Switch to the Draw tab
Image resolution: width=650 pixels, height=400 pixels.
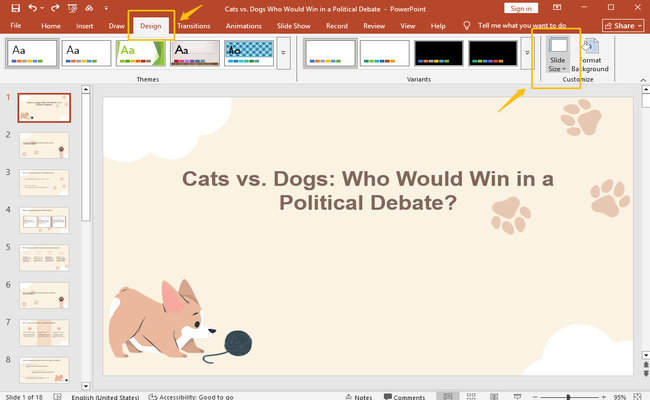coord(116,26)
